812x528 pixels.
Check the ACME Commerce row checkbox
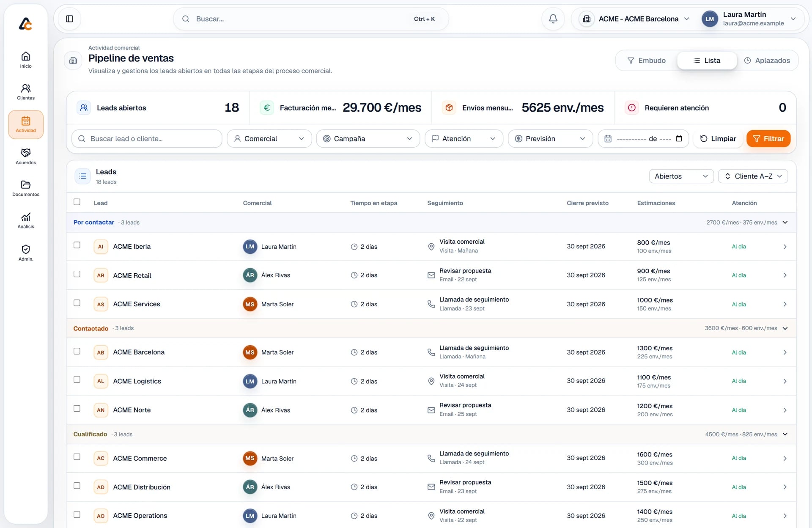(x=77, y=456)
